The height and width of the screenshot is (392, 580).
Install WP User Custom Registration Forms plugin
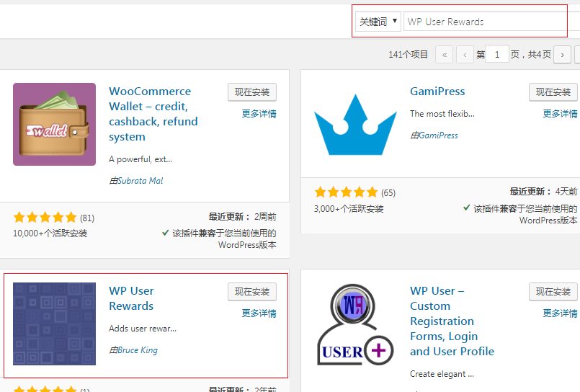coord(553,292)
